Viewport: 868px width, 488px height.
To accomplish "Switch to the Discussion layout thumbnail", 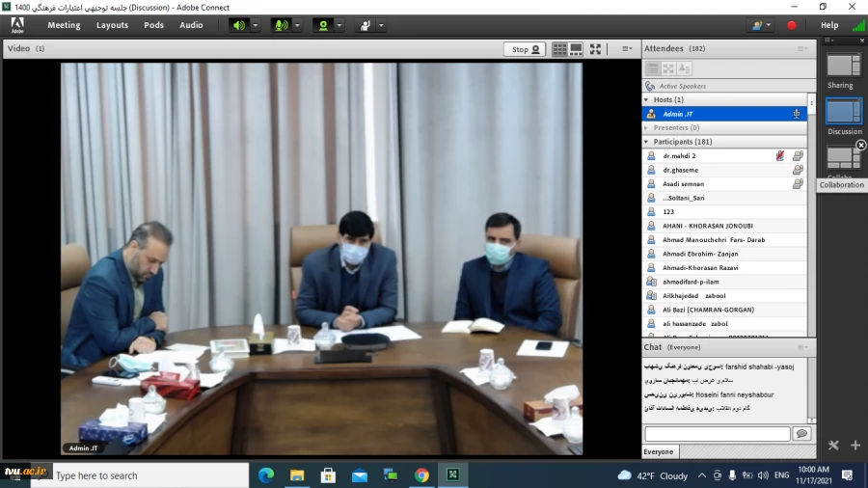I will [844, 112].
